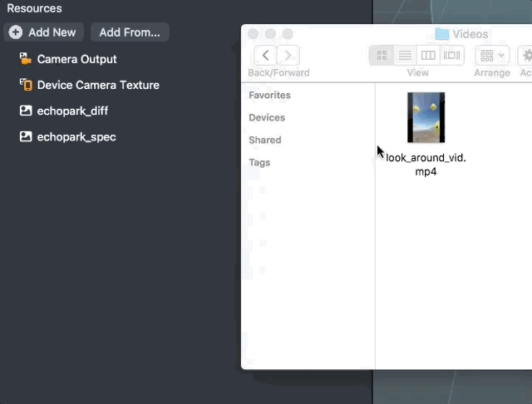Viewport: 532px width, 404px height.
Task: Expand the Devices sidebar section
Action: [267, 118]
